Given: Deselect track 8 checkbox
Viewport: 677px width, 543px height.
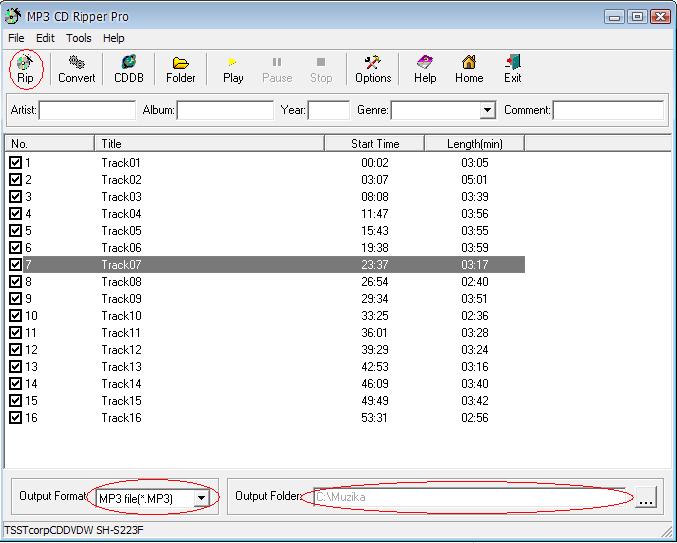Looking at the screenshot, I should 15,282.
